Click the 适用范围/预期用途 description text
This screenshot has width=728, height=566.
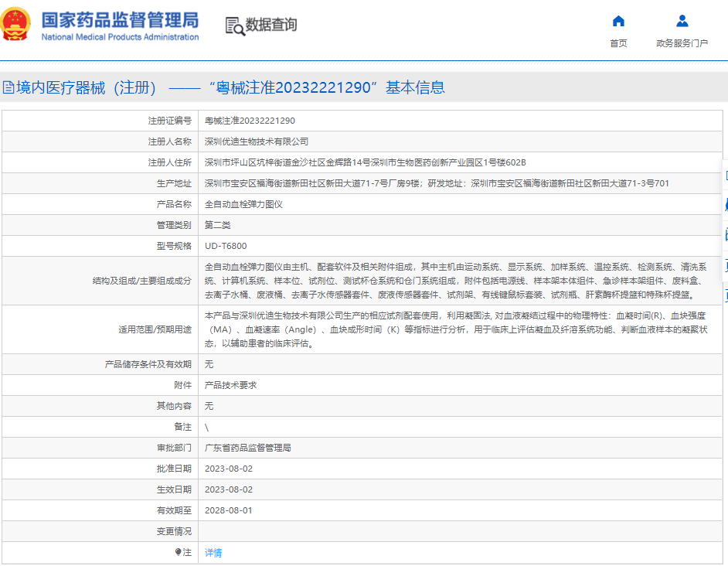point(456,329)
